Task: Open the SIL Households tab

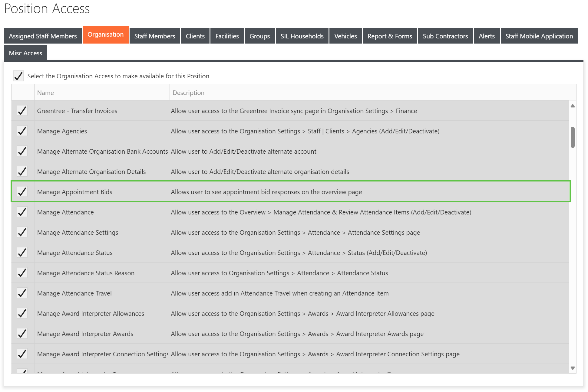Action: coord(302,36)
